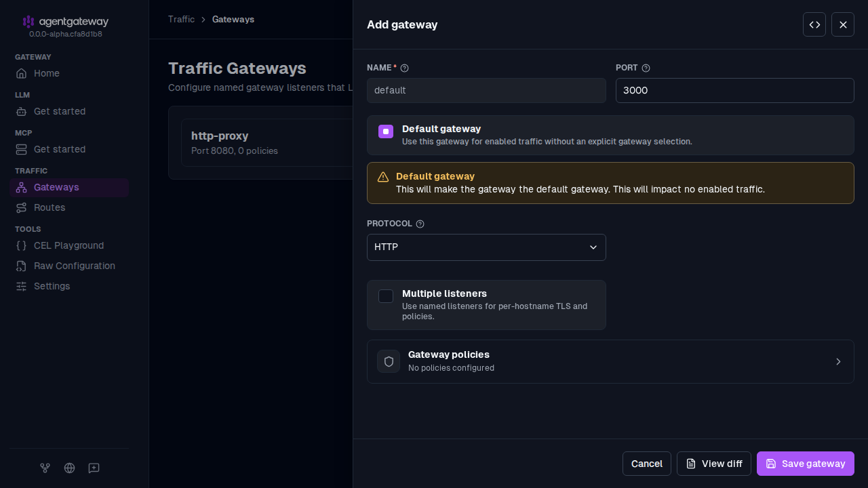
Task: Click the Port input field showing 3000
Action: tap(735, 90)
